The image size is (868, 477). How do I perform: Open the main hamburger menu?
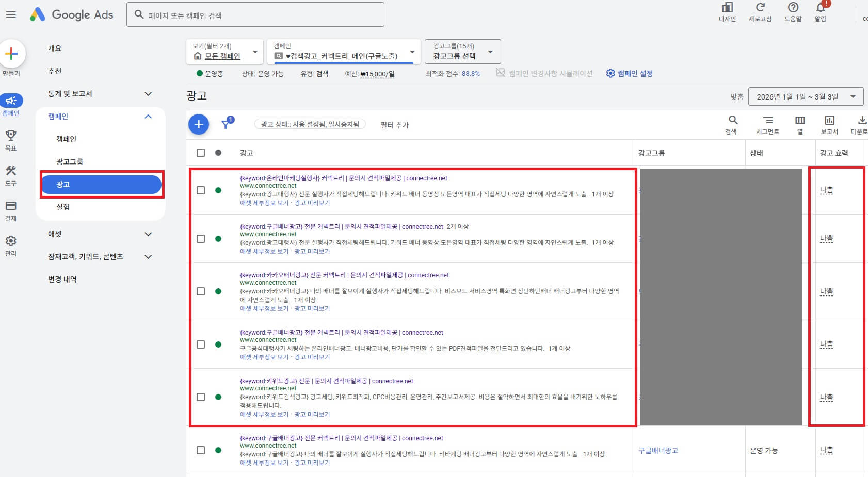point(11,14)
